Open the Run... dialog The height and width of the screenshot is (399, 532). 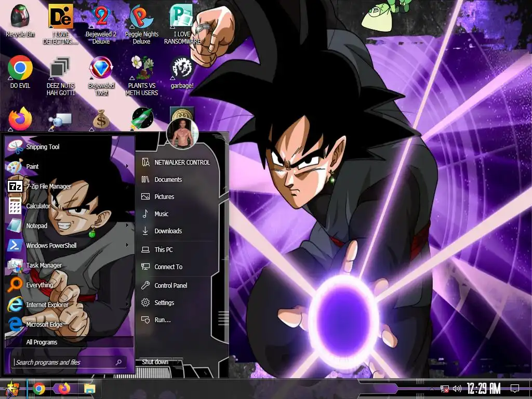click(177, 320)
